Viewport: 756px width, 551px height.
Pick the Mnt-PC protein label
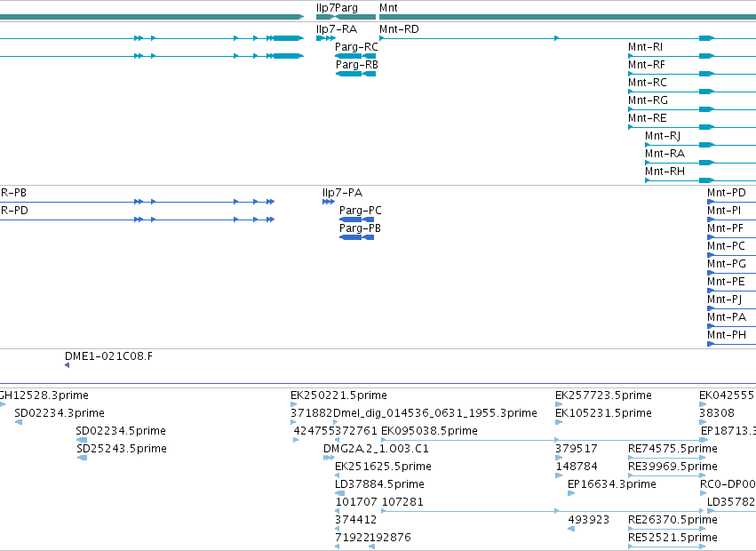[x=726, y=246]
